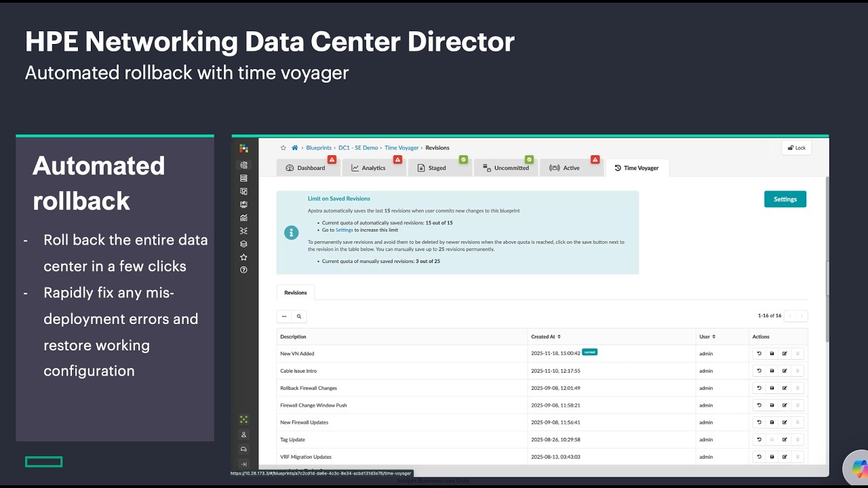
Task: Click the timestamp 2025-08-26, 10:29:58
Action: click(x=556, y=440)
